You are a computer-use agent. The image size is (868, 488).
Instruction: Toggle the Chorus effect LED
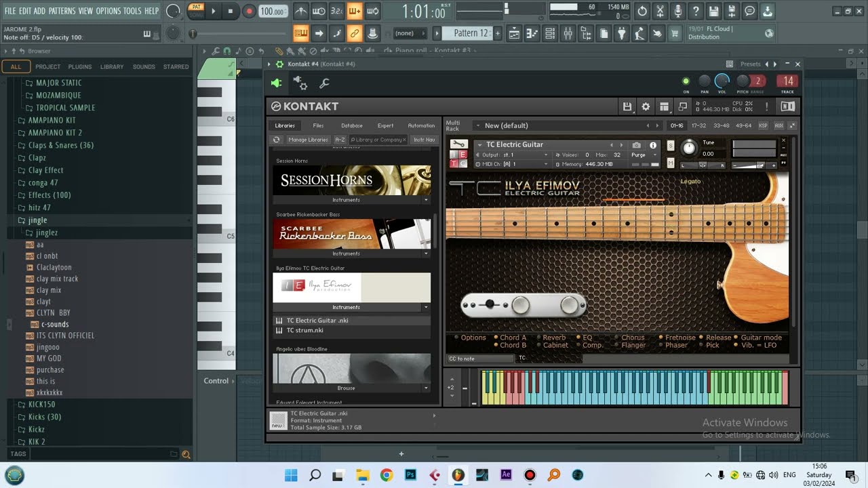pyautogui.click(x=618, y=338)
